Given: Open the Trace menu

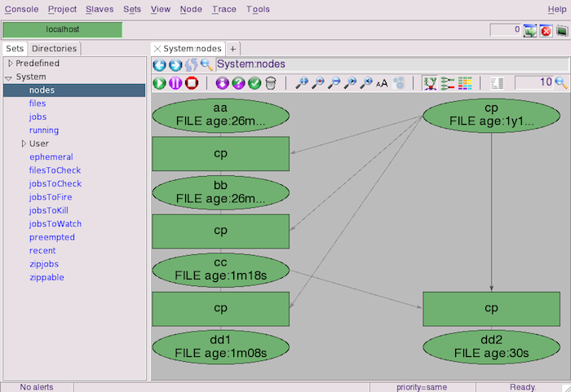Looking at the screenshot, I should [x=224, y=9].
